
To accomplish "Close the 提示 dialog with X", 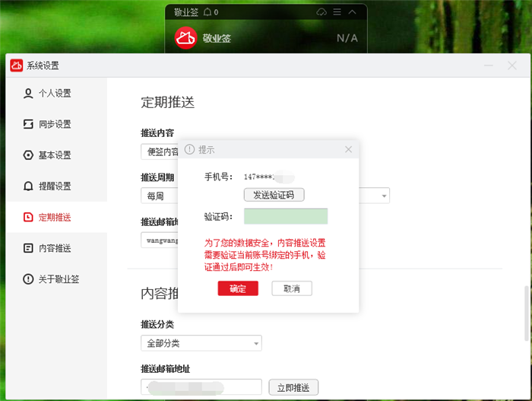I will tap(348, 149).
